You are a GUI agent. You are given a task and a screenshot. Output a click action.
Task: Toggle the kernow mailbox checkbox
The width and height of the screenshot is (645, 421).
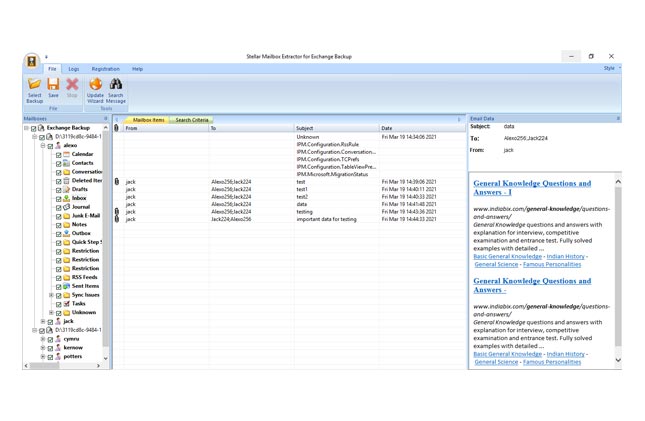50,348
